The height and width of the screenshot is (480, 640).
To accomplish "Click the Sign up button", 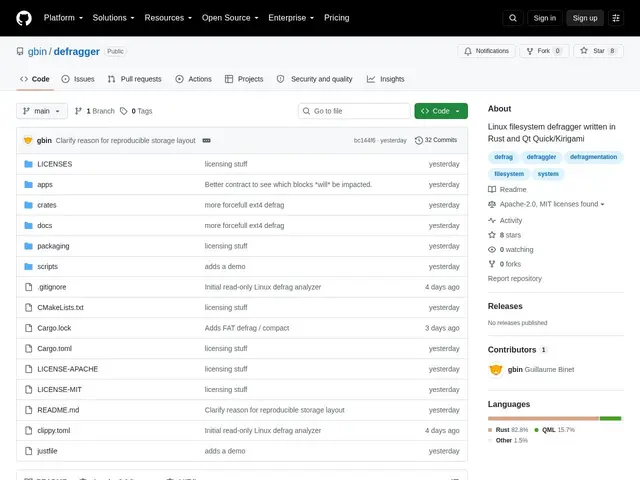I will [584, 18].
